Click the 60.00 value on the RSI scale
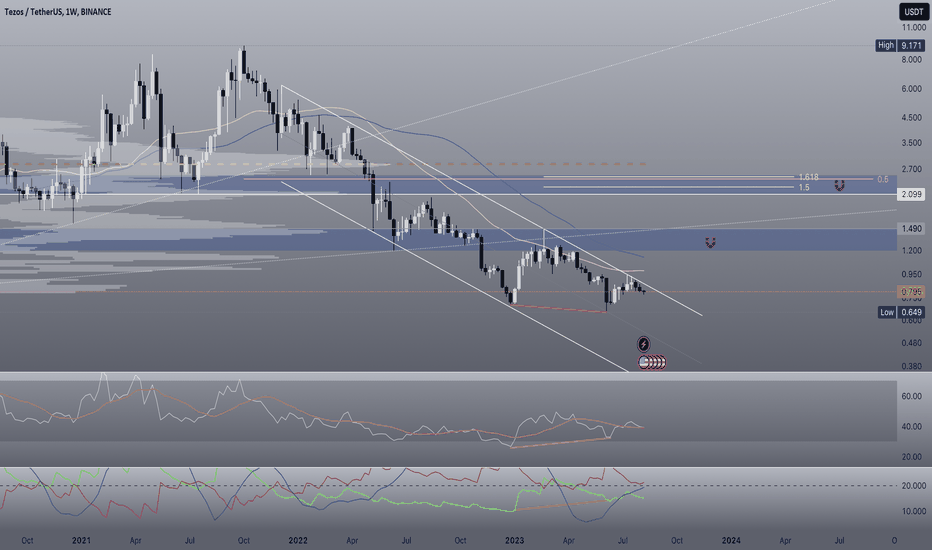 [912, 396]
